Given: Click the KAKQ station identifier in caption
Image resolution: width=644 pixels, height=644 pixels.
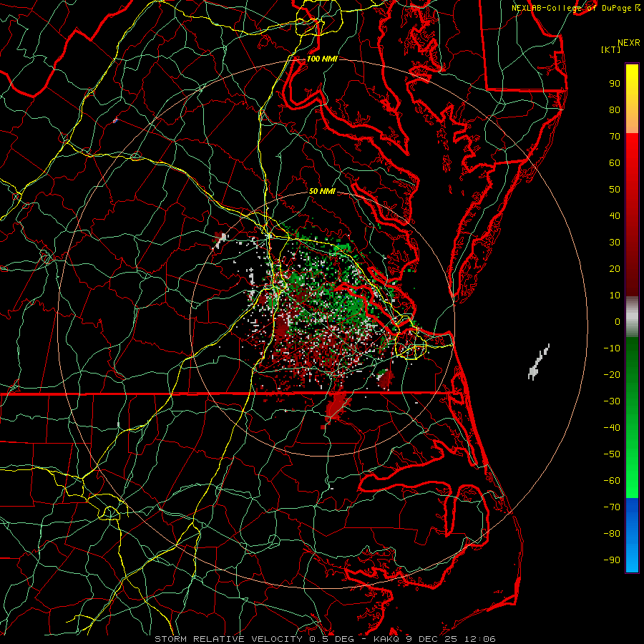Looking at the screenshot, I should 386,639.
